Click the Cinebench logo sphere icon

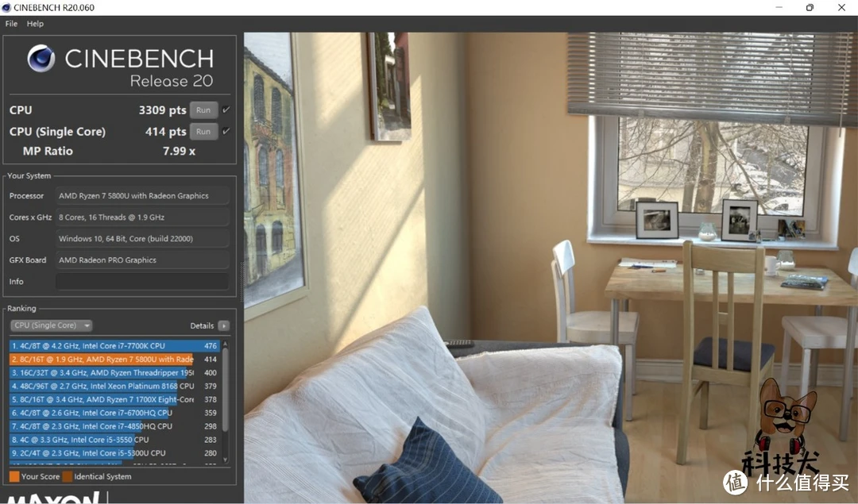coord(41,59)
